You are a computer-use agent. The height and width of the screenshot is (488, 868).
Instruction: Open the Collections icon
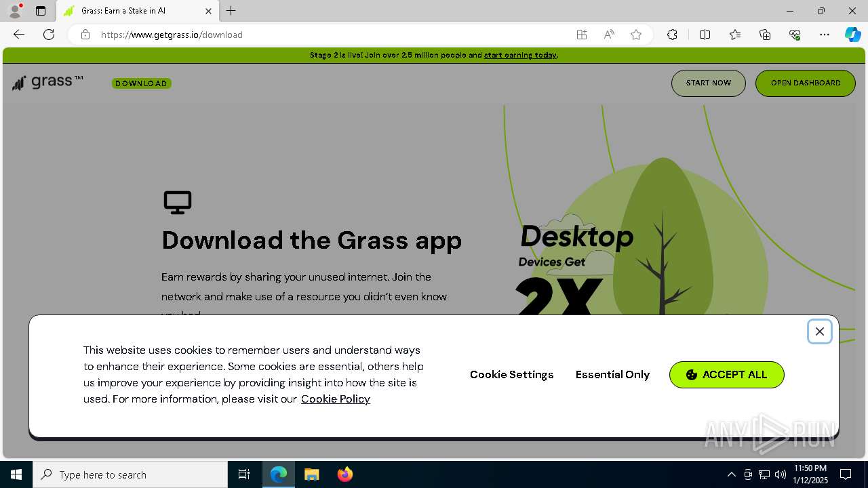[x=765, y=35]
